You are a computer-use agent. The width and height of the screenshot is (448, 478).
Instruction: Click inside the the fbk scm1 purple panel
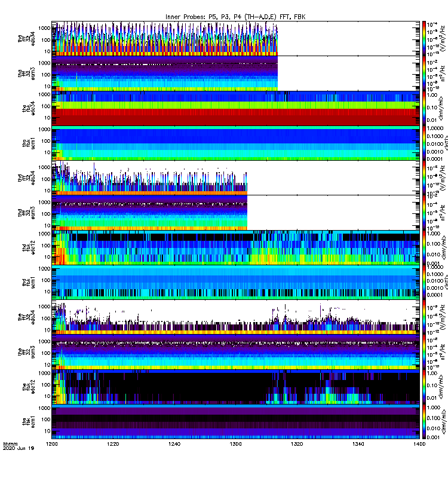coord(235,422)
